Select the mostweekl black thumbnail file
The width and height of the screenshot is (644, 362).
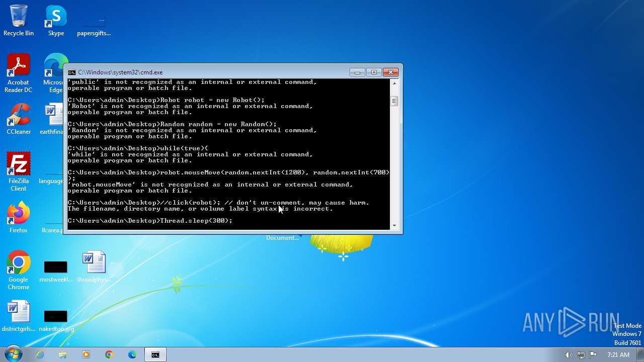point(55,271)
